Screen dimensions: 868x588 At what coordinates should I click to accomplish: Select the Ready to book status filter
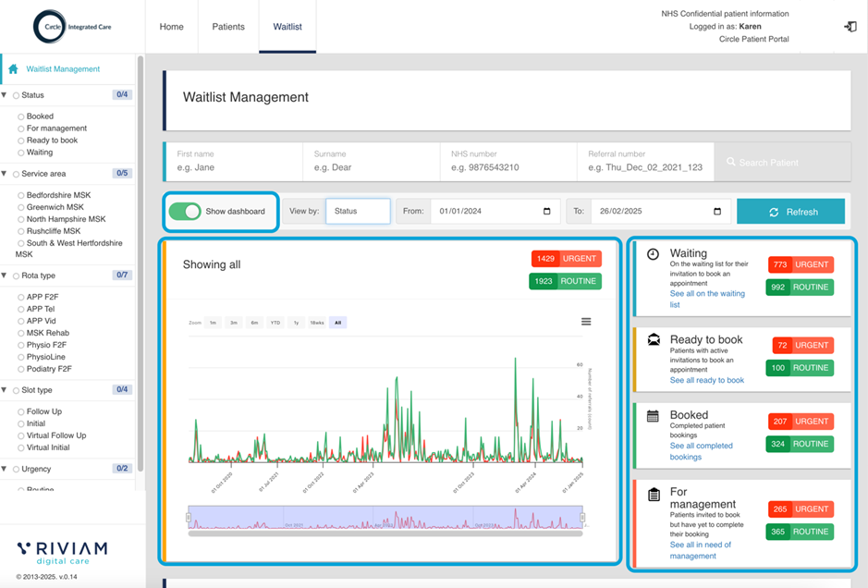point(52,141)
